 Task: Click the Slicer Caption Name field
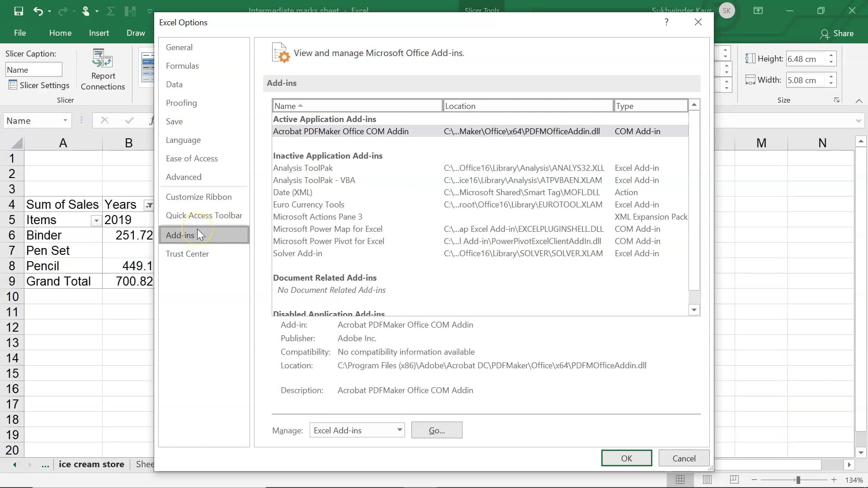(x=34, y=70)
